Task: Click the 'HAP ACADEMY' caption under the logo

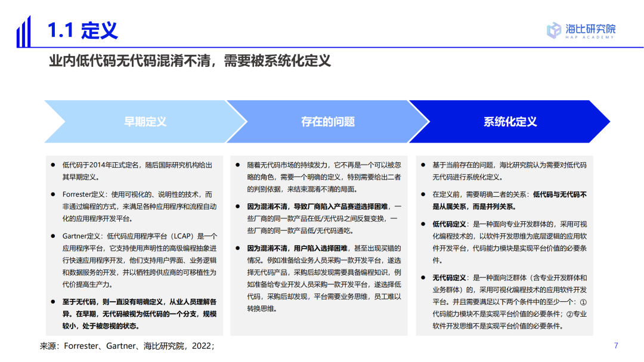Action: click(590, 38)
